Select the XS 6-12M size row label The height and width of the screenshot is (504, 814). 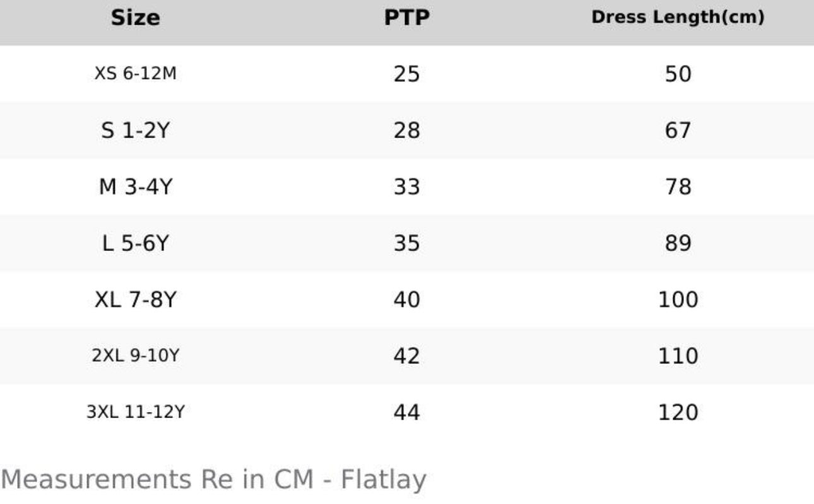coord(136,74)
